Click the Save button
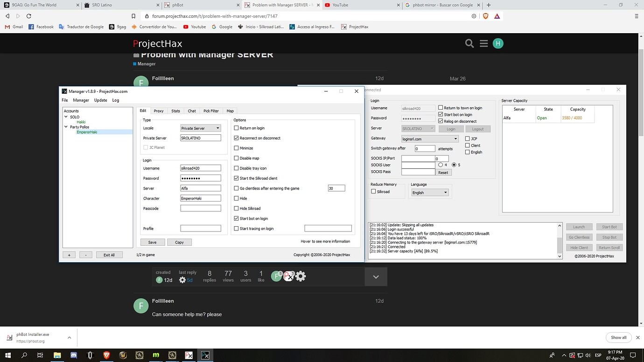Image resolution: width=644 pixels, height=362 pixels. coord(152,242)
